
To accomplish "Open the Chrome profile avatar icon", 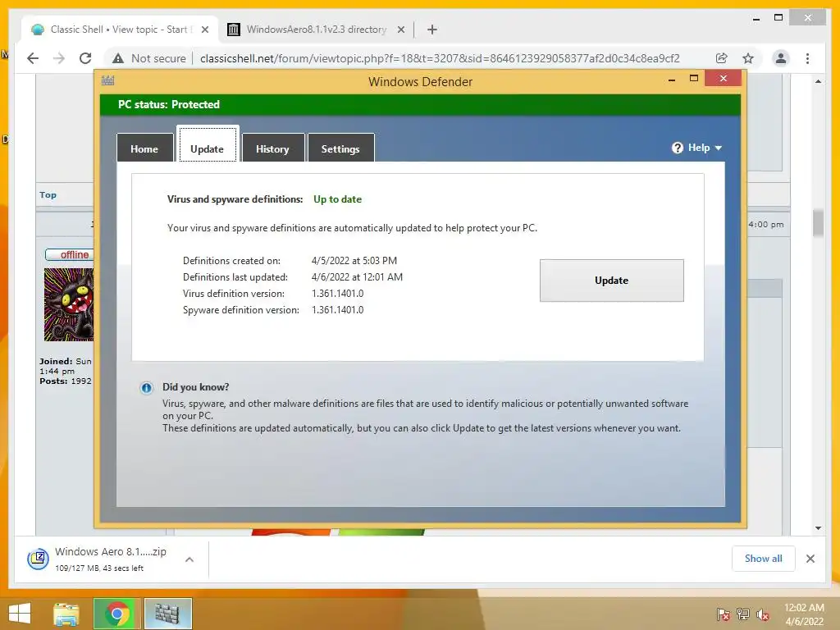I will click(781, 58).
